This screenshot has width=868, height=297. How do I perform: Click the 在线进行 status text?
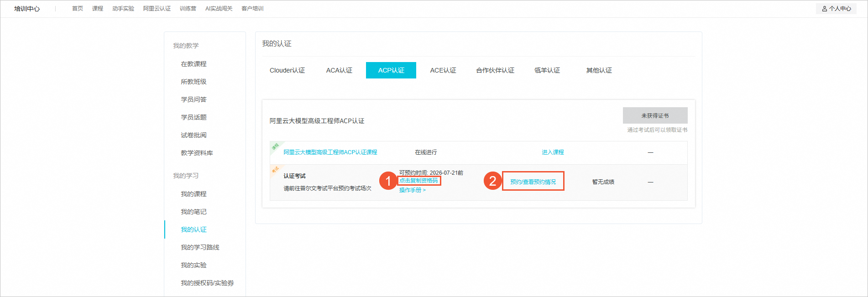[x=426, y=152]
